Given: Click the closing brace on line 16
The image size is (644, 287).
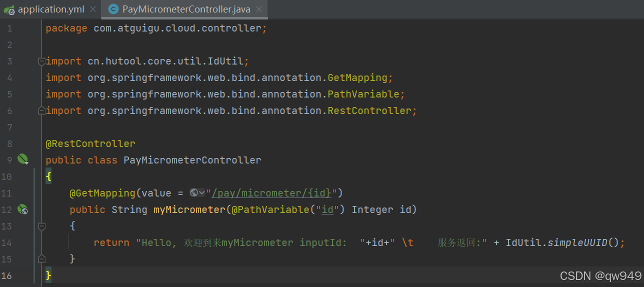Looking at the screenshot, I should coord(48,275).
